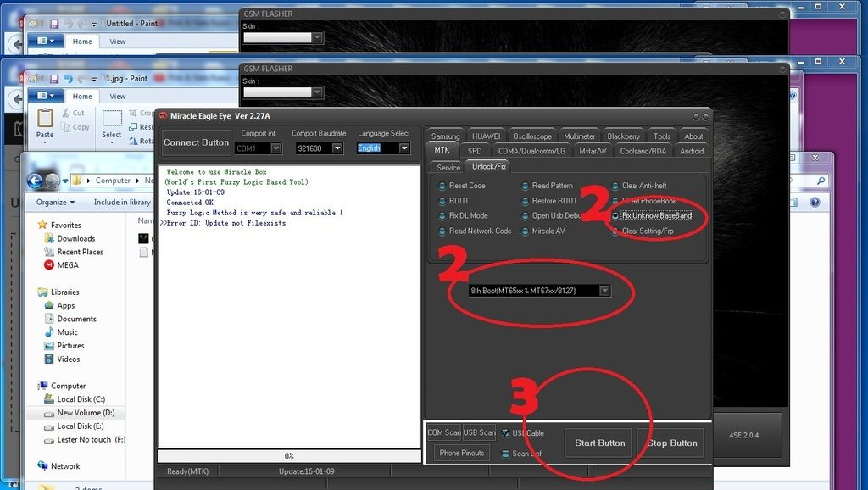
Task: Open the Unlock/Fix sub-tab
Action: (x=488, y=166)
